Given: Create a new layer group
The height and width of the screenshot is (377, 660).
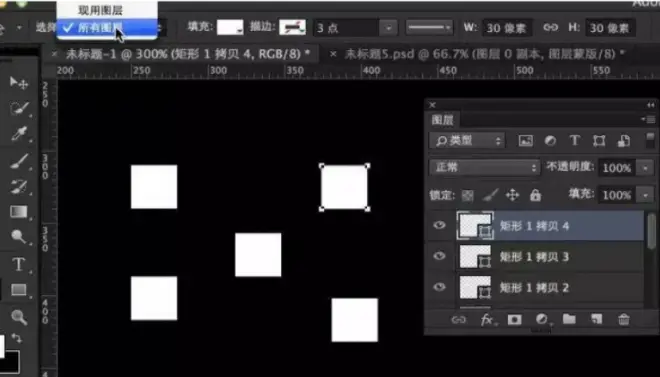Looking at the screenshot, I should 569,319.
